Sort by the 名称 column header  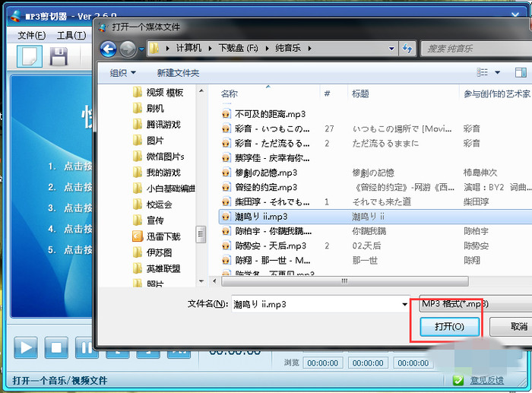tap(230, 93)
